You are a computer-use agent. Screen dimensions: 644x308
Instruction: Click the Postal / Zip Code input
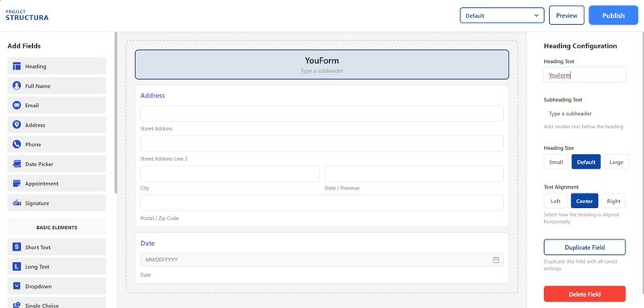pos(321,203)
